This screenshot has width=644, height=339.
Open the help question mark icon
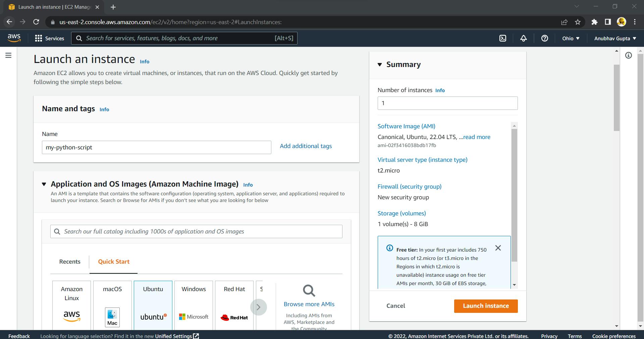(545, 38)
